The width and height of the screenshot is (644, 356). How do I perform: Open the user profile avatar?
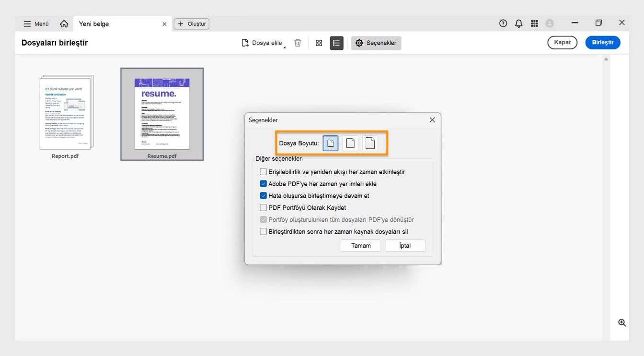point(550,23)
